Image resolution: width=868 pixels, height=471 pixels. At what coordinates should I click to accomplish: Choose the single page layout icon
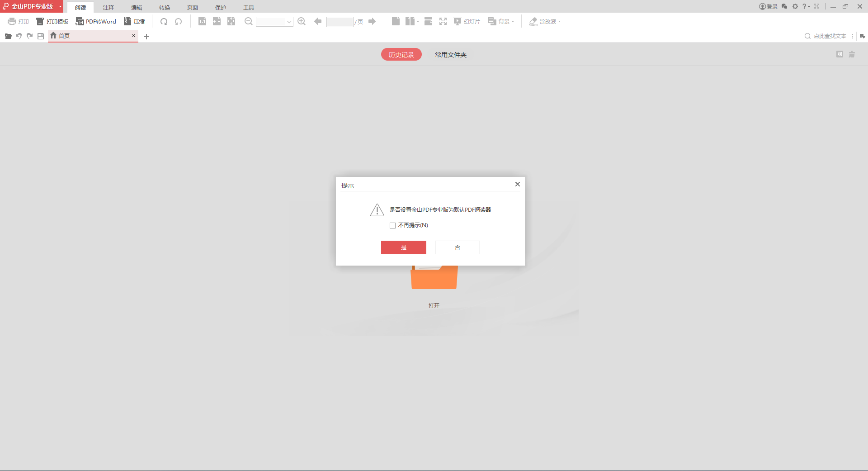[396, 21]
